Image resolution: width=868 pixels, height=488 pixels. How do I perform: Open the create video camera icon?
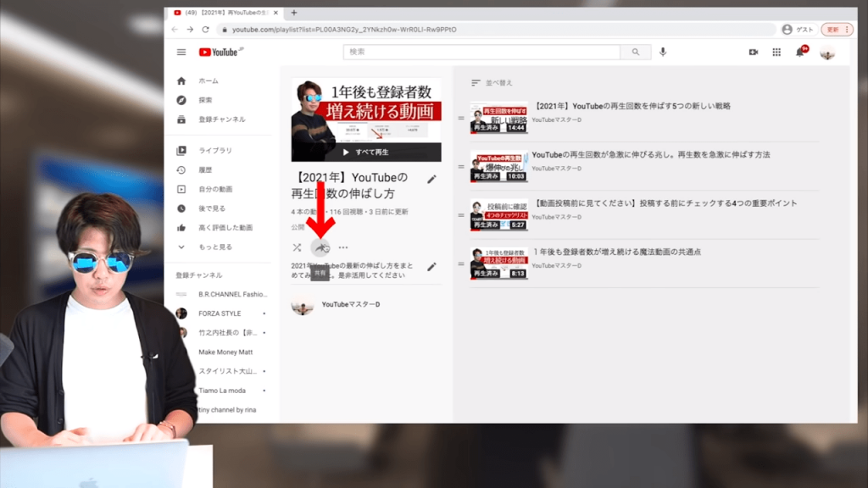pyautogui.click(x=754, y=52)
